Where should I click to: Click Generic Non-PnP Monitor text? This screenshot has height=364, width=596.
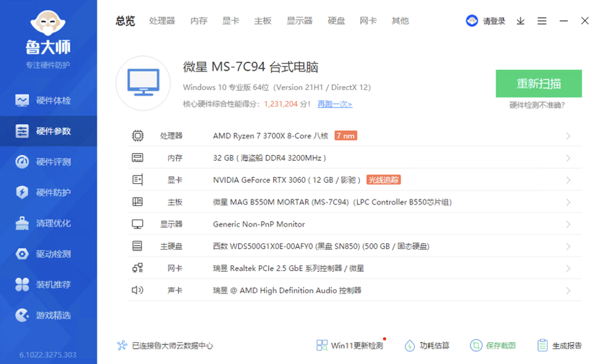259,224
